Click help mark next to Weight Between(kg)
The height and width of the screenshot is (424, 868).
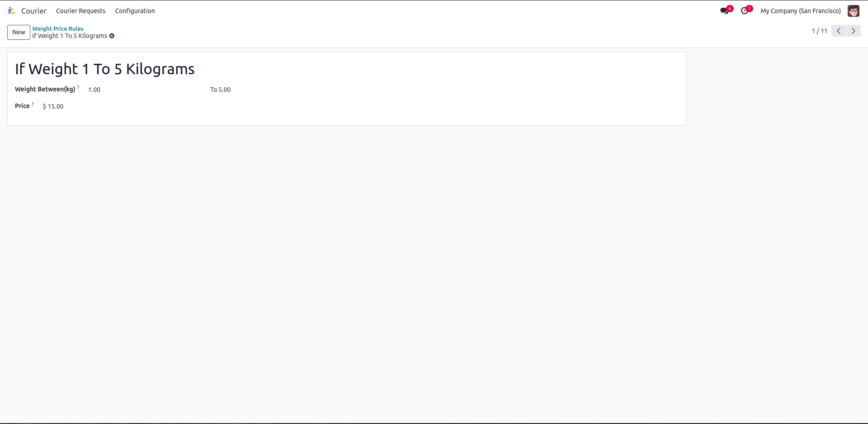(78, 87)
